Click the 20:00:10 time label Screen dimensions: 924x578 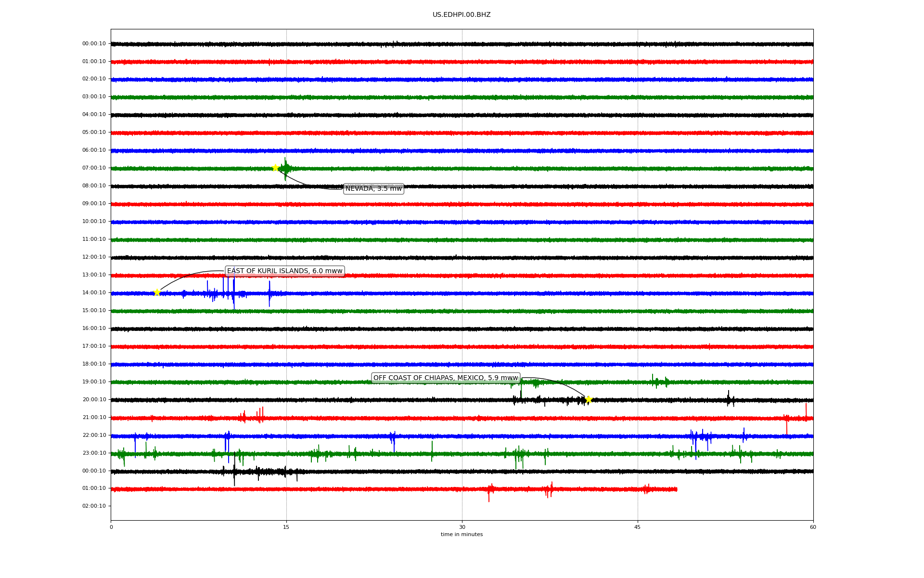(x=94, y=400)
